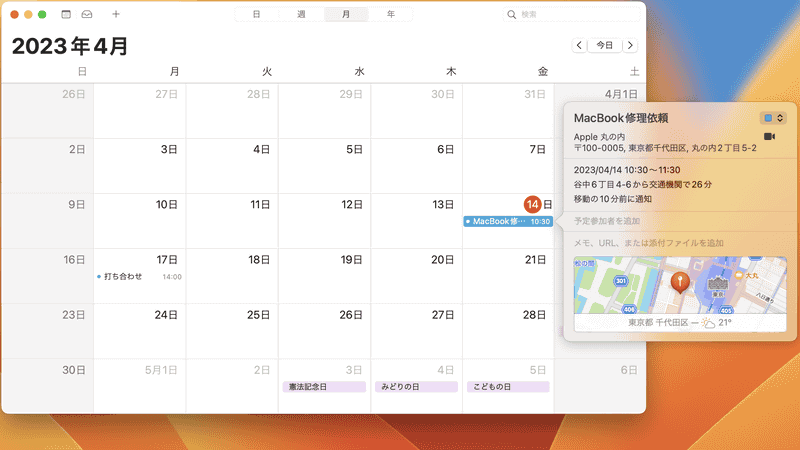This screenshot has height=450, width=800.
Task: Select date cell 4月1日
Action: pyautogui.click(x=621, y=94)
